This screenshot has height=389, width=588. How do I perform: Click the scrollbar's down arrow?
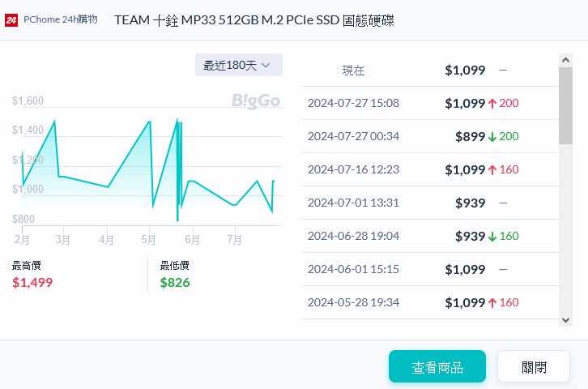pos(565,320)
